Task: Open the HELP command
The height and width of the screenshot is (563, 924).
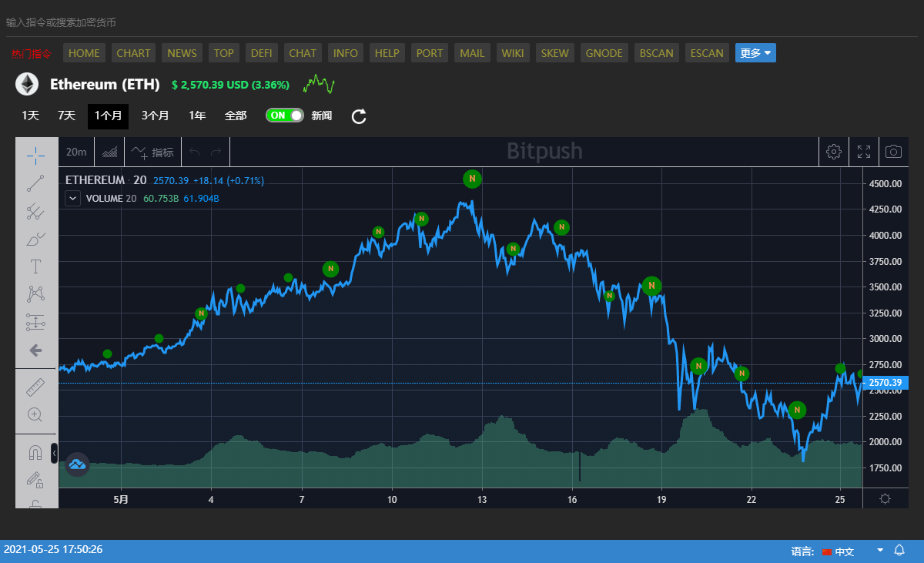Action: pos(387,53)
